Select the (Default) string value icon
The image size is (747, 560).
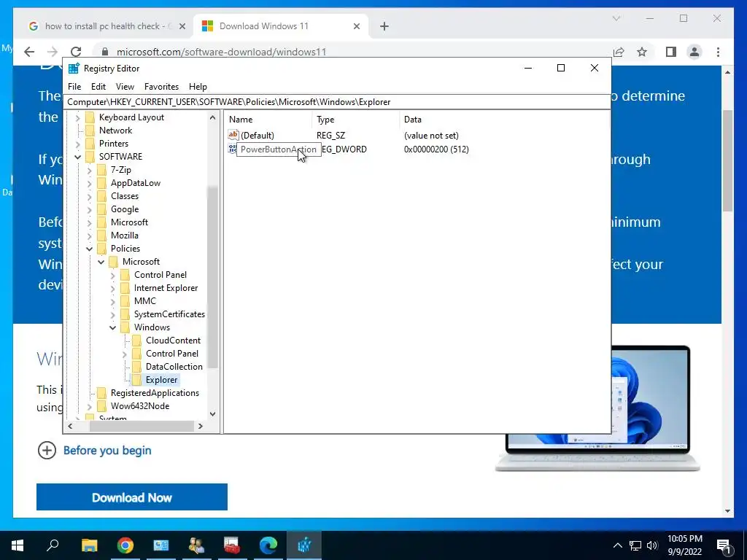[233, 135]
